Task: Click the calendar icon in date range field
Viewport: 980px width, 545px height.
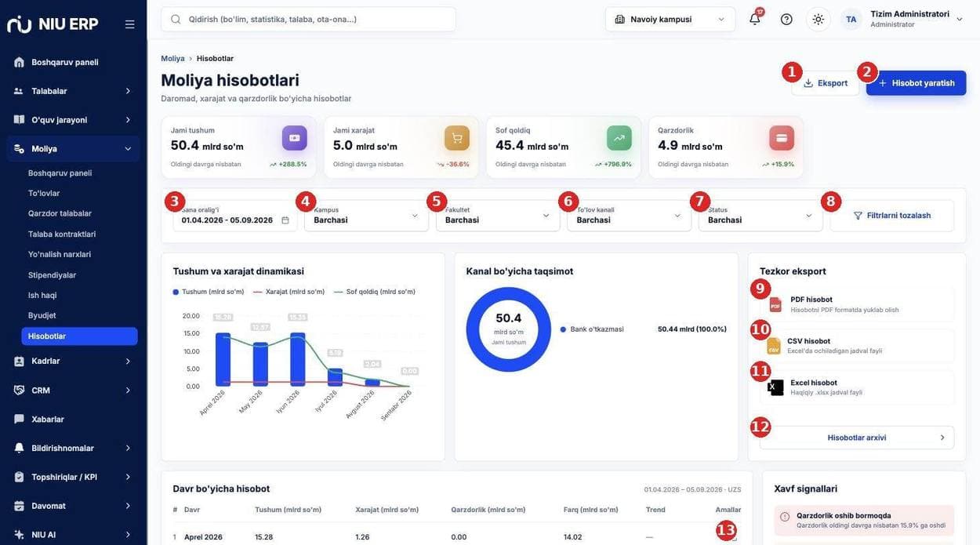Action: (x=285, y=220)
